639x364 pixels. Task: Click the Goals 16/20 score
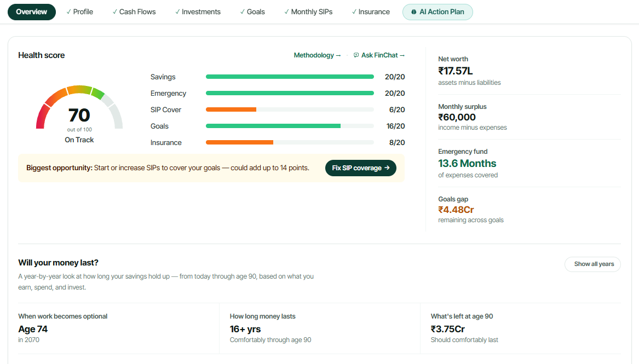pyautogui.click(x=396, y=126)
